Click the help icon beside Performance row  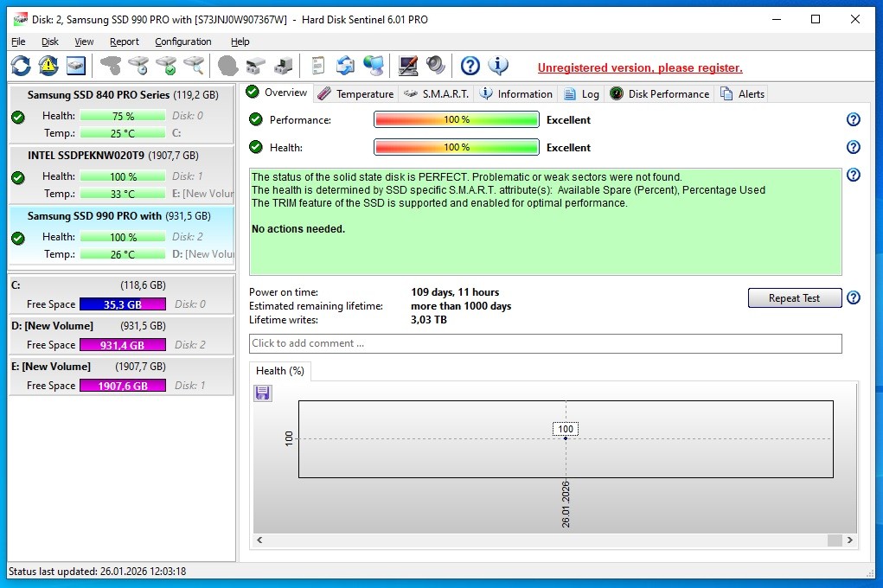pyautogui.click(x=853, y=120)
